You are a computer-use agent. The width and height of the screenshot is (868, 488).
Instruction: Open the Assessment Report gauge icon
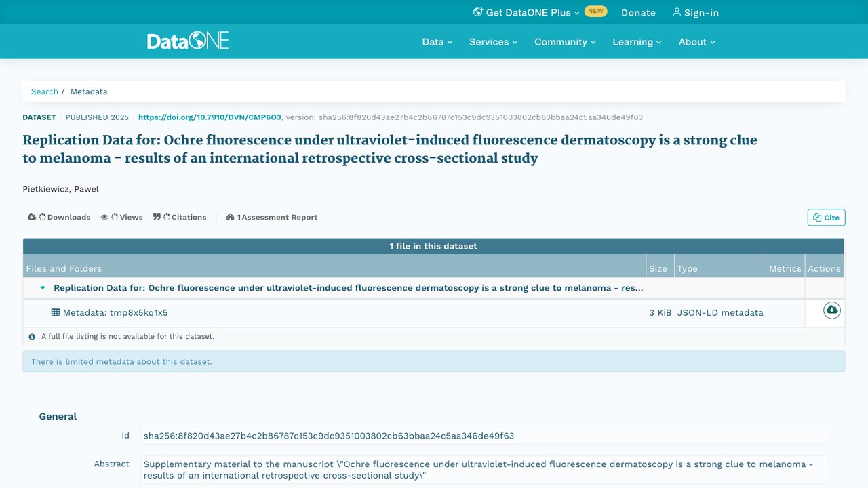pos(231,217)
